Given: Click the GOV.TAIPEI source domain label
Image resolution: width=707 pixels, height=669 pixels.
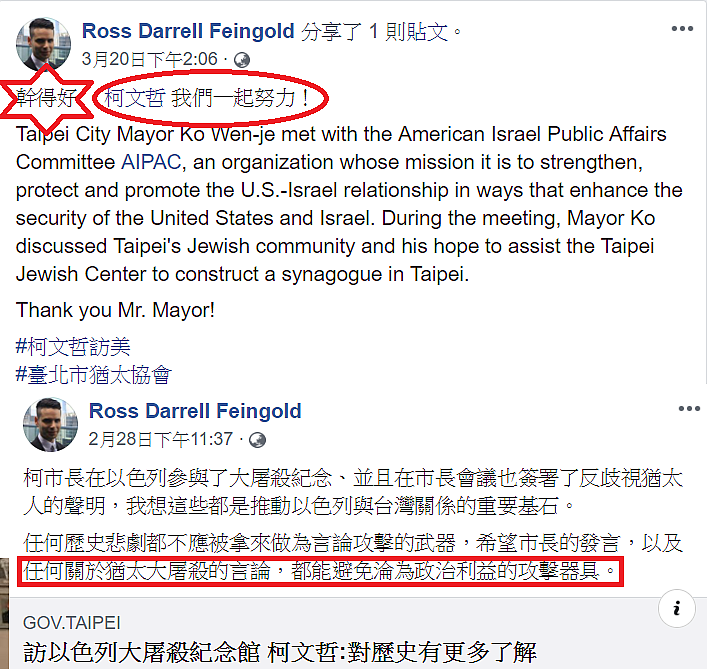Looking at the screenshot, I should tap(72, 623).
